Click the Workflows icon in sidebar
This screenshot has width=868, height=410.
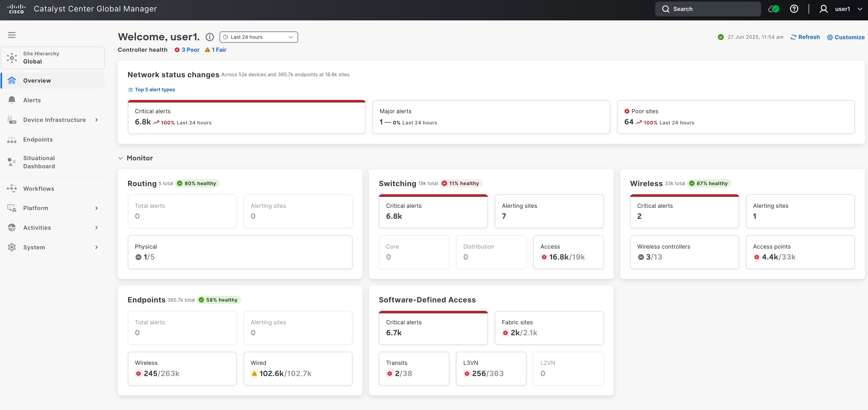(12, 188)
